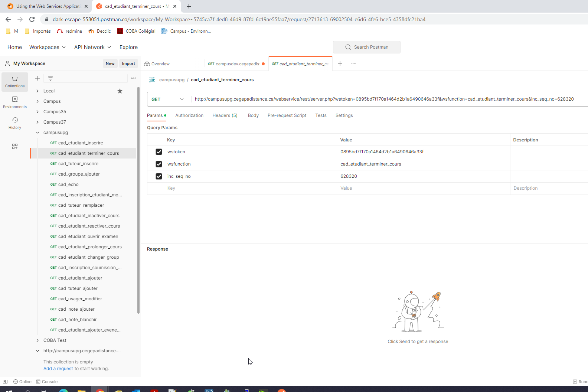
Task: Uncheck the wstoken parameter checkbox
Action: coord(159,152)
